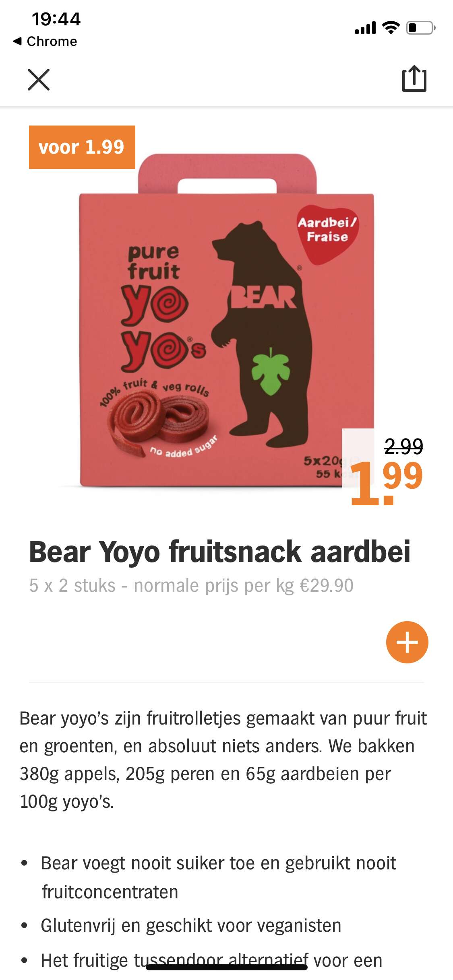
Task: Select the 'Bear Yoyo fruitsnack aardbei' title
Action: [220, 552]
